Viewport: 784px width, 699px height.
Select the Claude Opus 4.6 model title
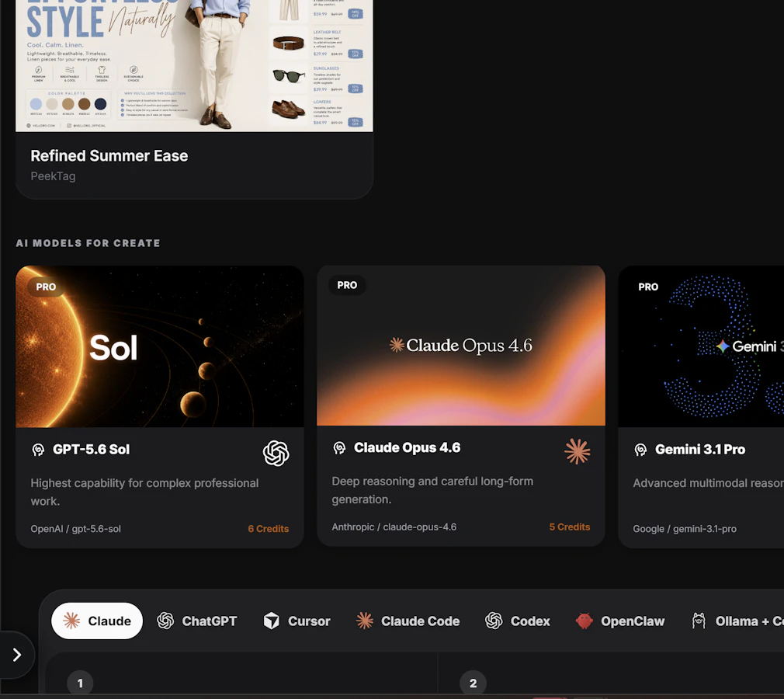pos(407,447)
